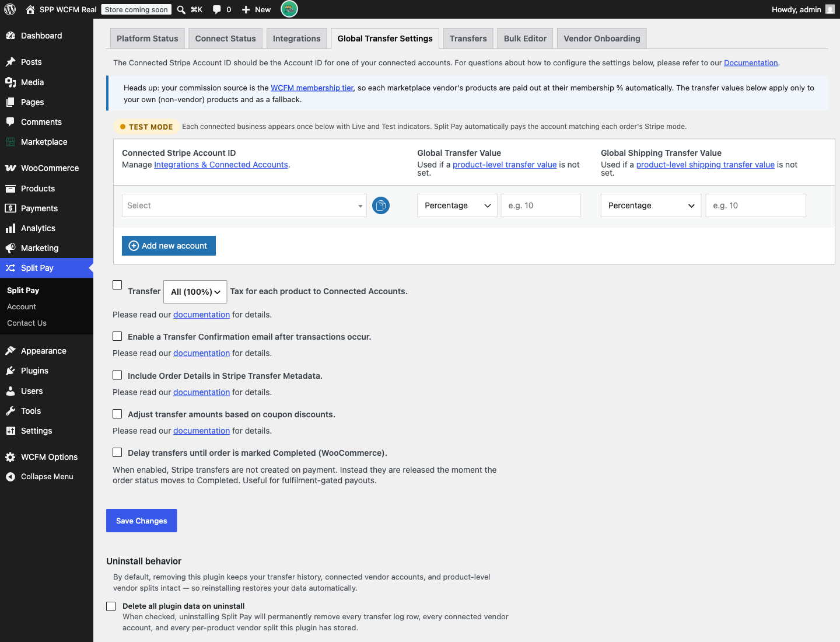
Task: Select the Global Transfer Settings tab
Action: pos(385,39)
